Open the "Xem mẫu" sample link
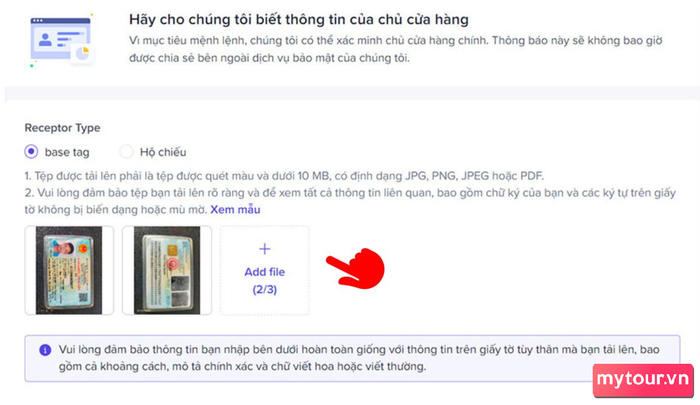The height and width of the screenshot is (405, 700). (235, 209)
